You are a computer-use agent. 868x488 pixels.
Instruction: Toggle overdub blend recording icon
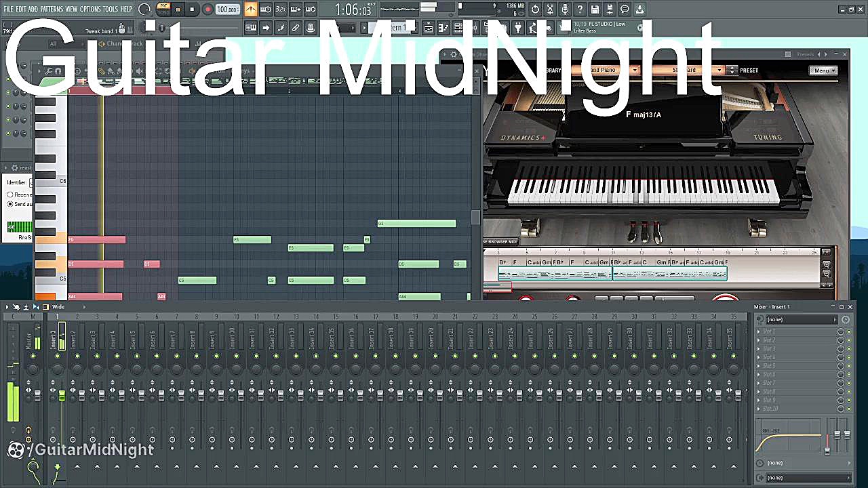tap(296, 9)
